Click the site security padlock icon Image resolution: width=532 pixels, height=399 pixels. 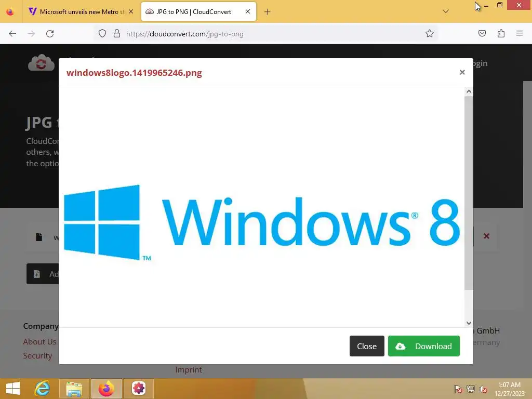click(x=117, y=34)
